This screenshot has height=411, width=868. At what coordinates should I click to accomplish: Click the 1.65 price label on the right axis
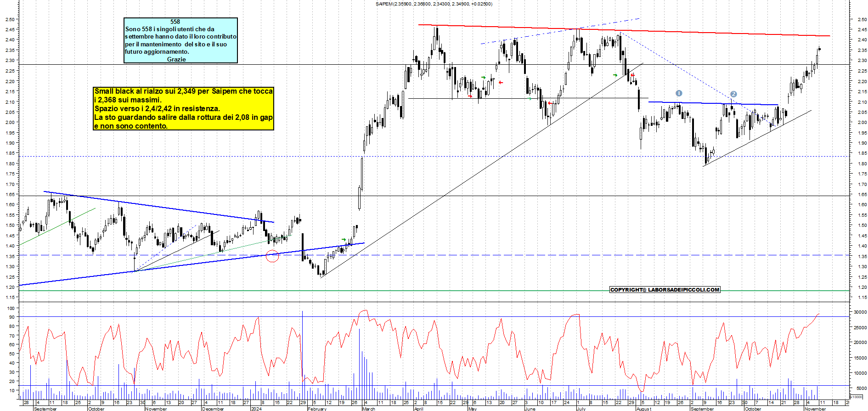[862, 195]
